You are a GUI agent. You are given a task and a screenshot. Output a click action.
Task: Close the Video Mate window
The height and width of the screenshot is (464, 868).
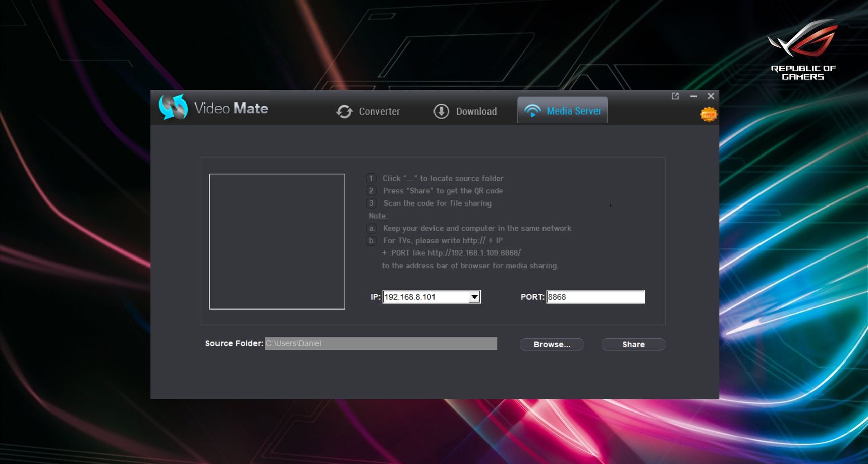[x=711, y=96]
